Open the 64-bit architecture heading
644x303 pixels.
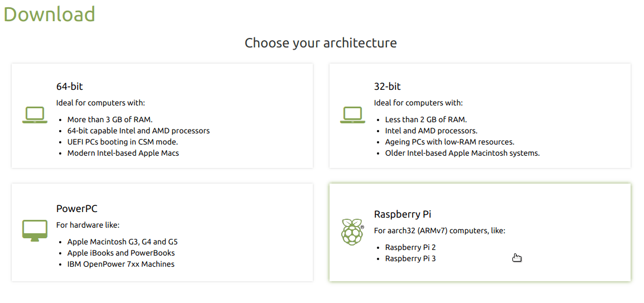(69, 86)
